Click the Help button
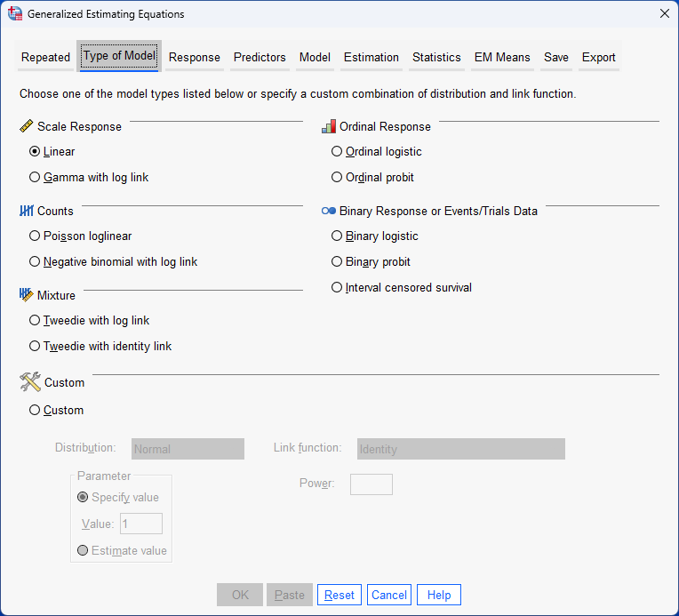Viewport: 679px width, 616px height. [439, 595]
